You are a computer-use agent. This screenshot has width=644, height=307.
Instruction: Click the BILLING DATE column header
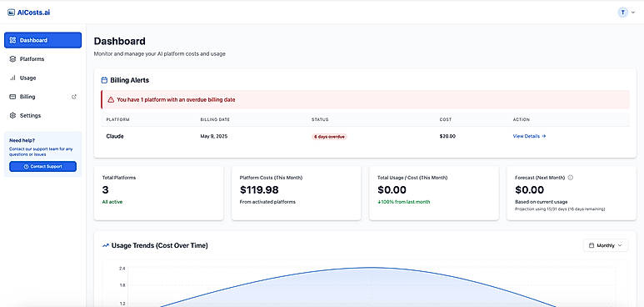(215, 120)
